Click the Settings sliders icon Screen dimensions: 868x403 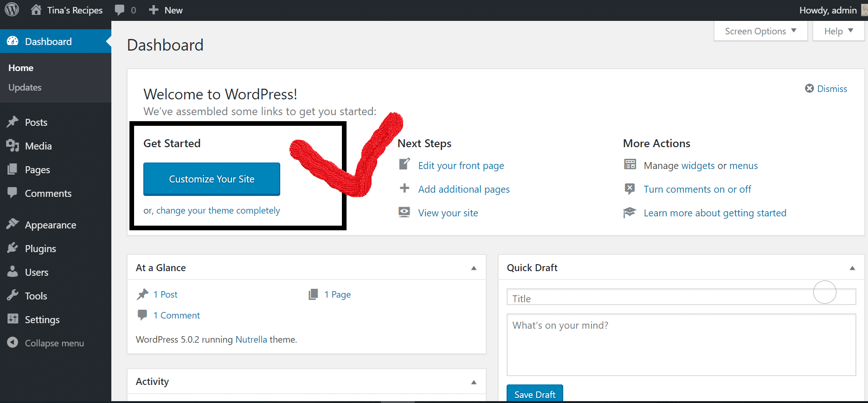[x=13, y=319]
